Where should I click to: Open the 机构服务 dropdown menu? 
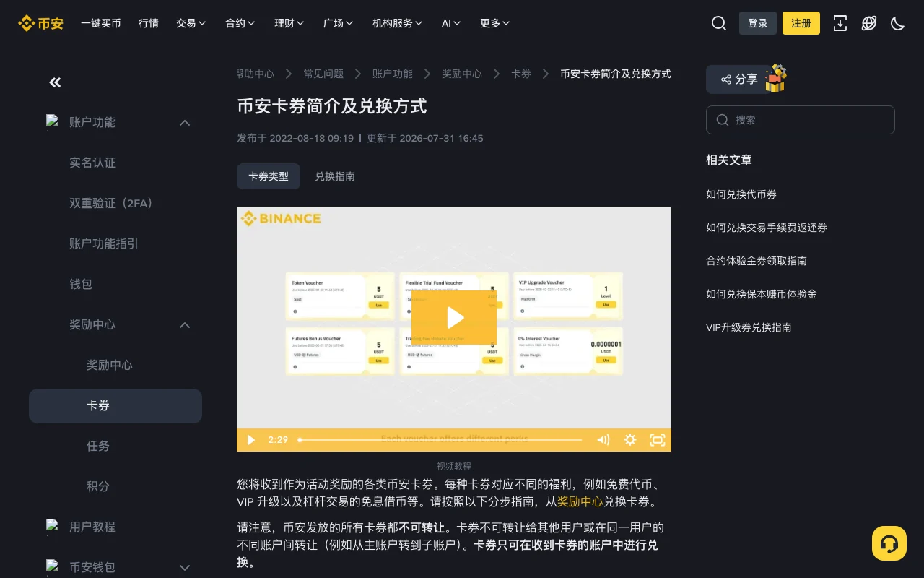click(398, 23)
